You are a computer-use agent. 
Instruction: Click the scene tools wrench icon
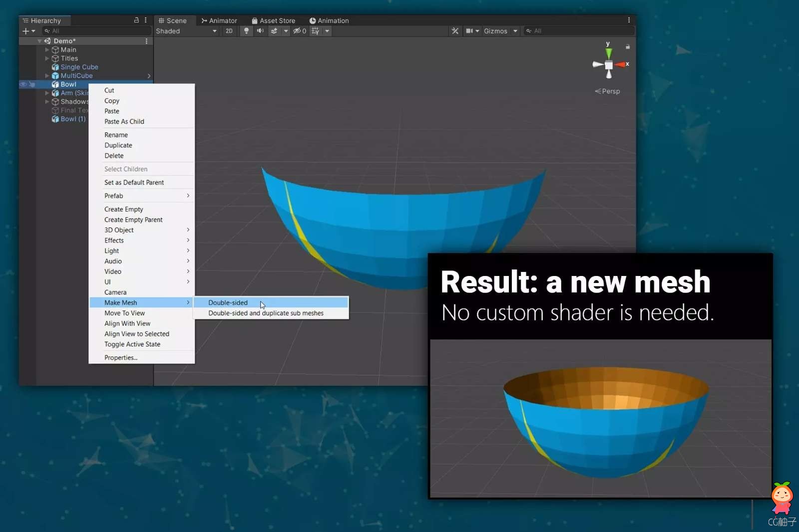pyautogui.click(x=455, y=31)
